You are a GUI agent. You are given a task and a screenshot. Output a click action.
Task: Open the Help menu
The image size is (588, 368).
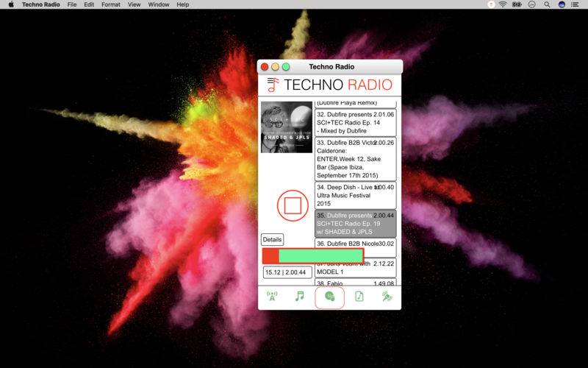182,4
